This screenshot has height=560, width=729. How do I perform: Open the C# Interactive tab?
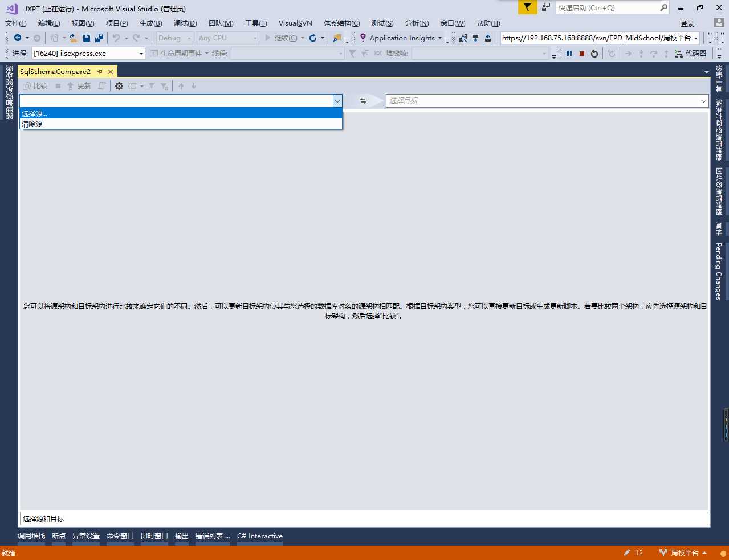[x=260, y=536]
